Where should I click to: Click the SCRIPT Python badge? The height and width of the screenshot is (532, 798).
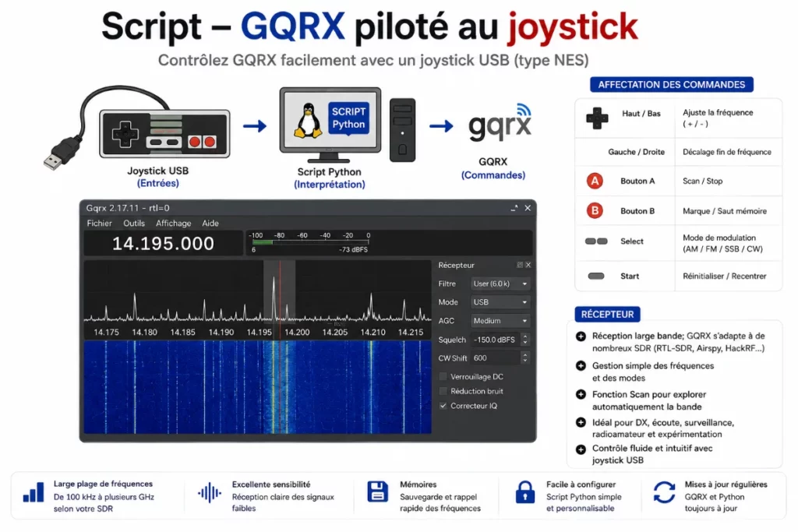[348, 118]
